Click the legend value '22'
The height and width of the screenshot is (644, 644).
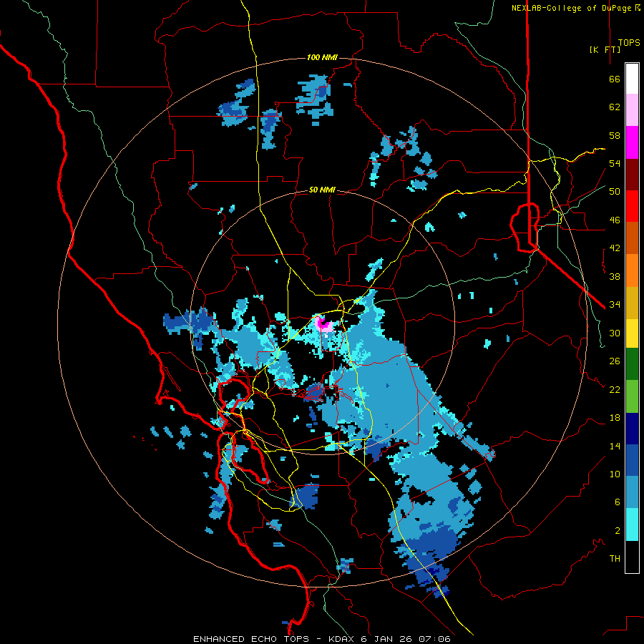[615, 389]
